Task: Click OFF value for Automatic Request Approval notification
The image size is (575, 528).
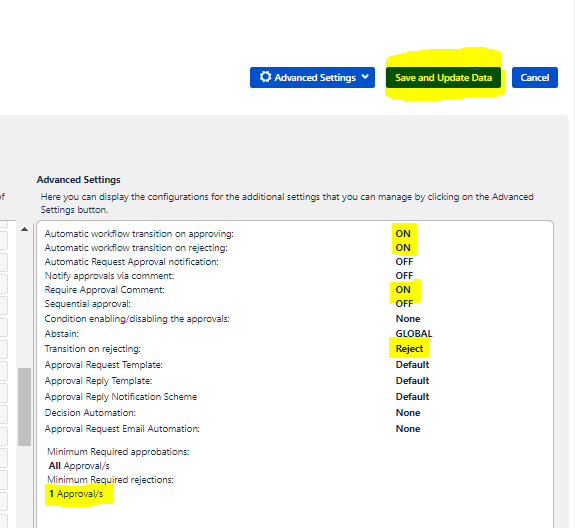Action: tap(404, 262)
